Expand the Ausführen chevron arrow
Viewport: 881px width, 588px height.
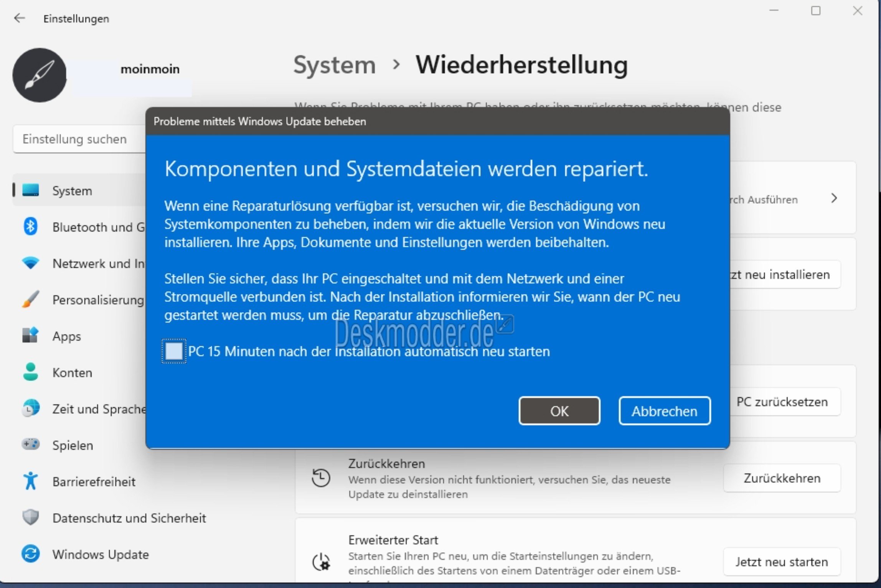834,198
